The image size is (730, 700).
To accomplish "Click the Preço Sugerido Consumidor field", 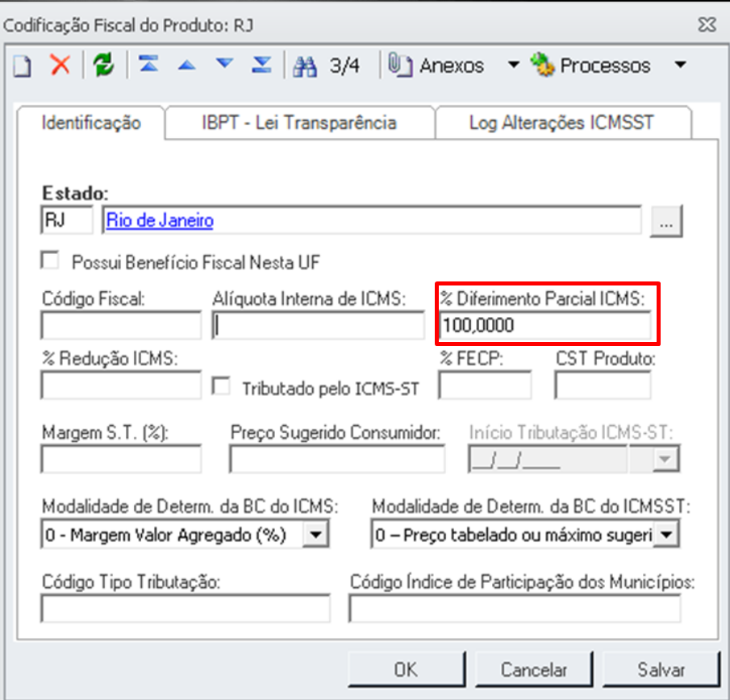I will 336,459.
